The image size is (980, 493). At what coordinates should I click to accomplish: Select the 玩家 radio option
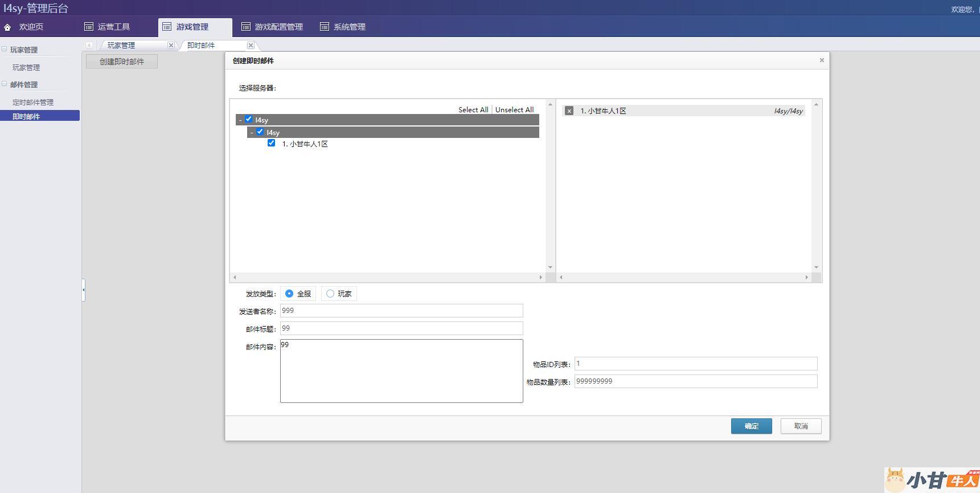pos(330,294)
